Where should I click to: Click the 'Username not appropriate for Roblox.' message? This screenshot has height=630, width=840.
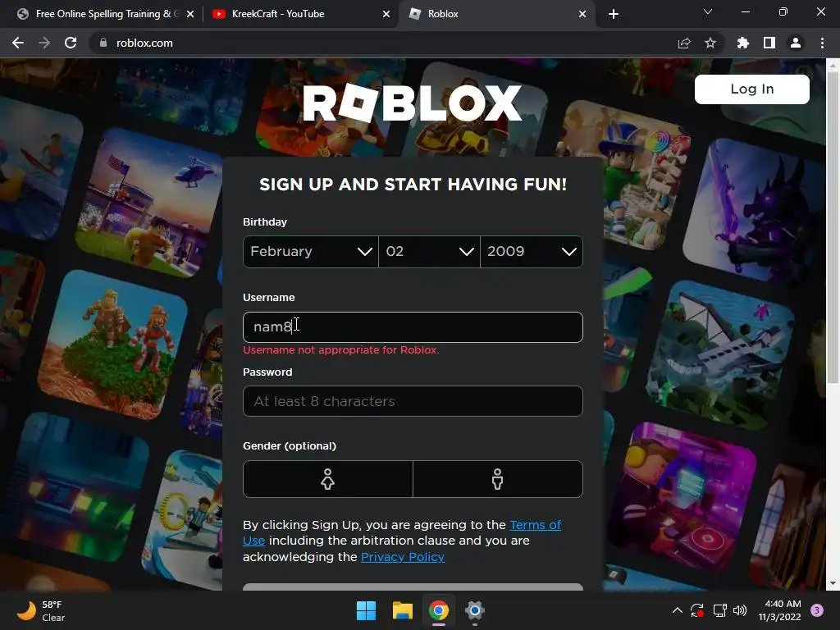pyautogui.click(x=340, y=349)
